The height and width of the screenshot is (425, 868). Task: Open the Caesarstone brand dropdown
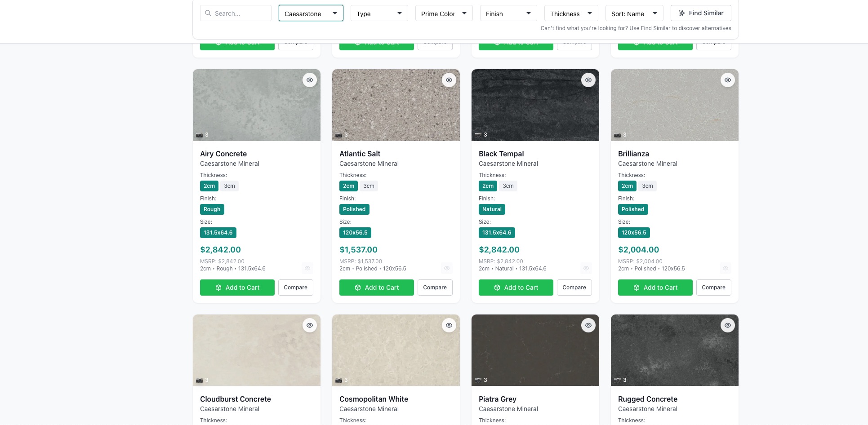[311, 13]
